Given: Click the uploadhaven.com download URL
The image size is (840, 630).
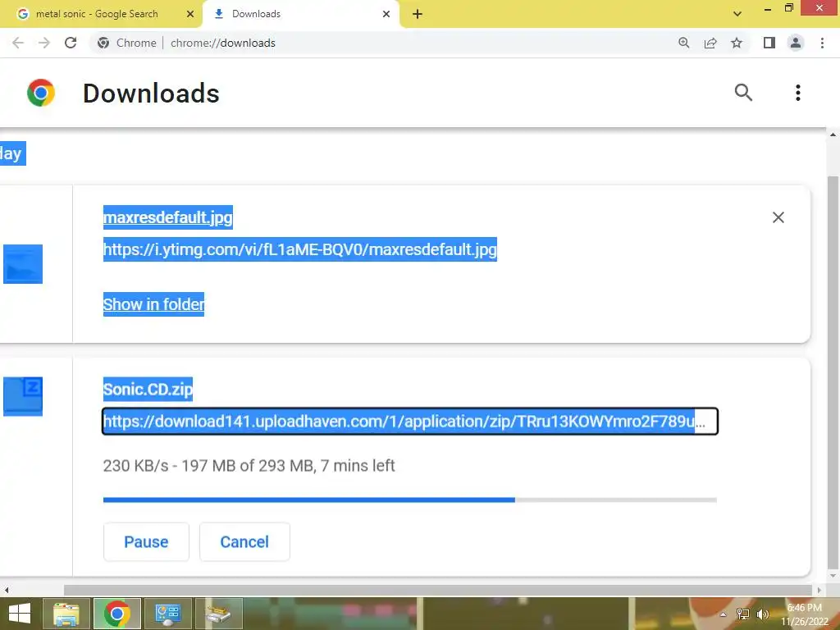Looking at the screenshot, I should [x=410, y=422].
